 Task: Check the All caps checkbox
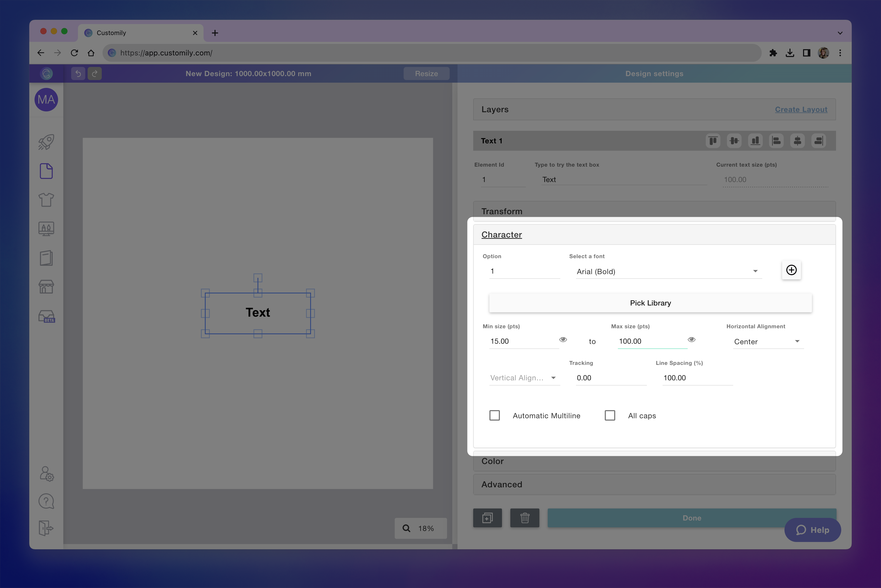coord(610,416)
